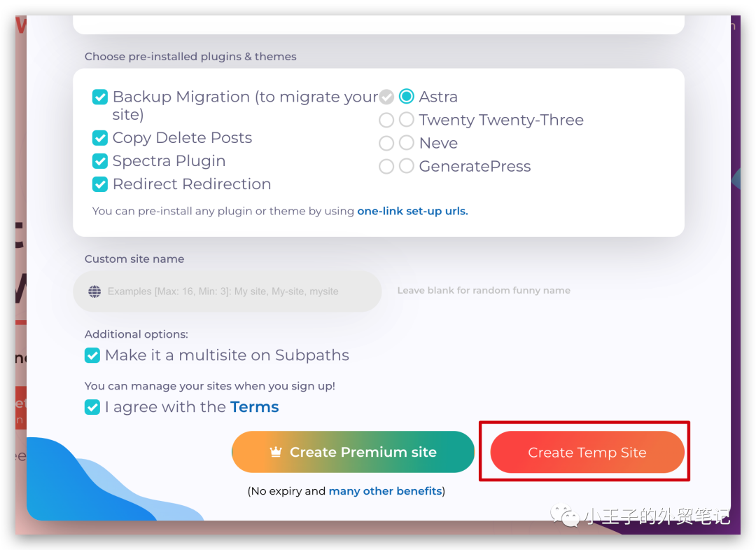
Task: Toggle the I agree with the Terms checkbox
Action: pyautogui.click(x=92, y=407)
